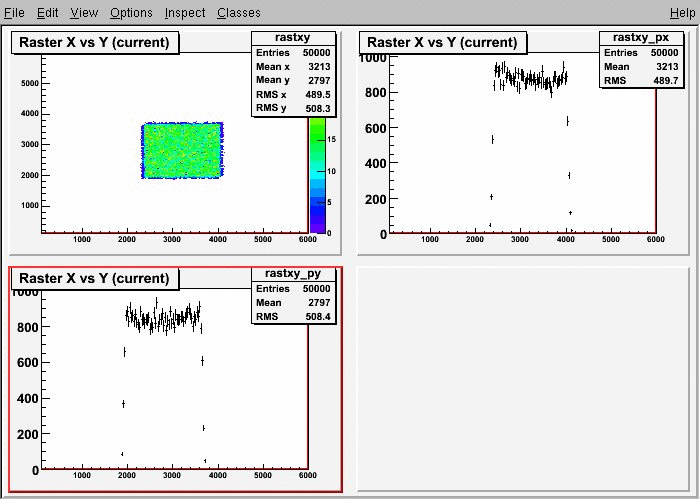This screenshot has height=500, width=700.
Task: Click the data point cluster in the rastxy_px projection
Action: (x=530, y=79)
